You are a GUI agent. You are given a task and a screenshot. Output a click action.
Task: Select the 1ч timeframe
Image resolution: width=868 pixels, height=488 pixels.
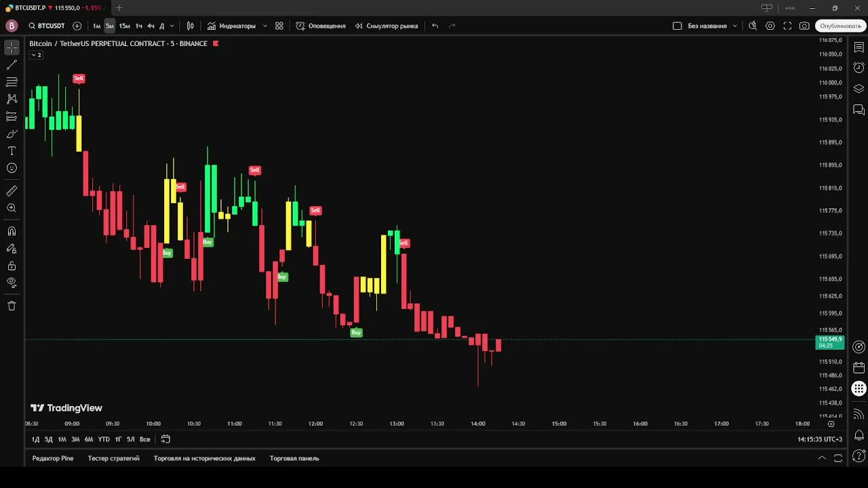139,26
